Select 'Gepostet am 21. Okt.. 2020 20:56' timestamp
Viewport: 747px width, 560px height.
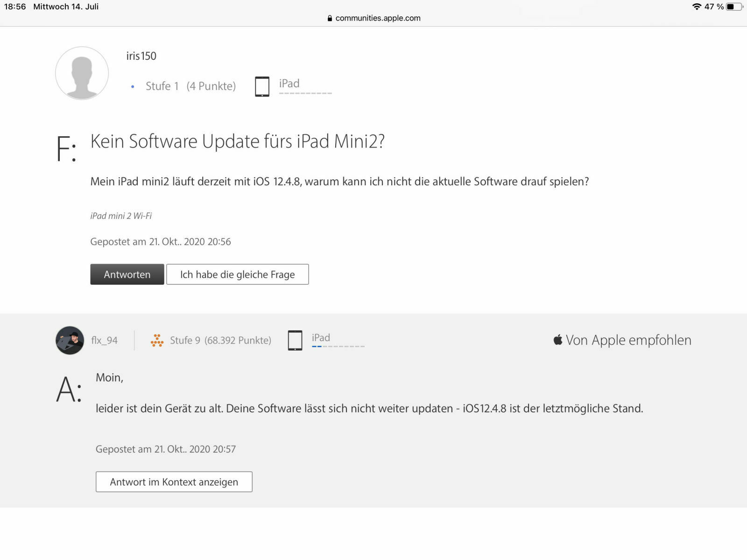(161, 242)
